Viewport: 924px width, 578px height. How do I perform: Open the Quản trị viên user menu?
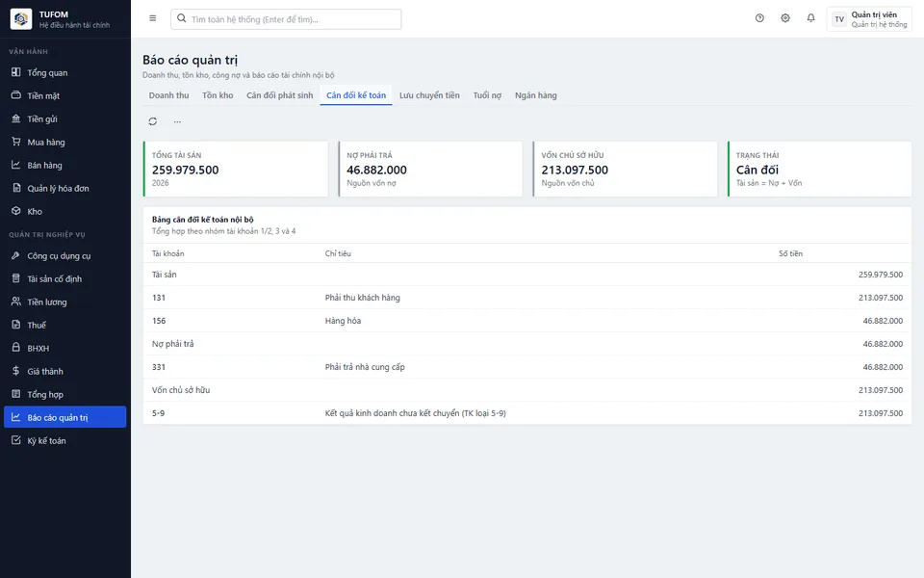pyautogui.click(x=869, y=19)
